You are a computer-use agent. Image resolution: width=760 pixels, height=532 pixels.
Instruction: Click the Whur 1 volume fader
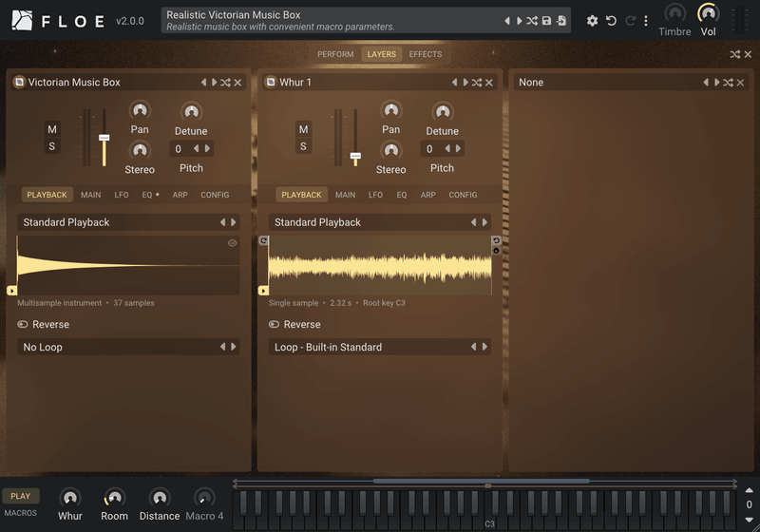(x=355, y=156)
